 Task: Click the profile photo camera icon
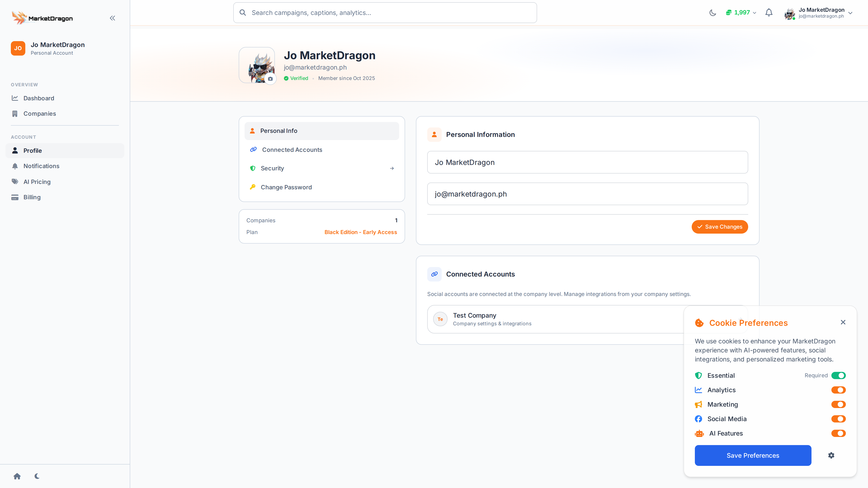270,79
